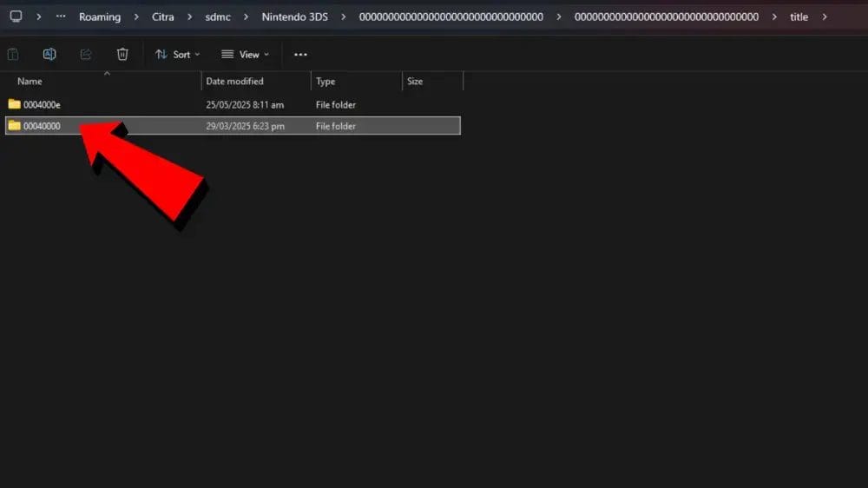
Task: Click the folder icon of 0004000e
Action: (x=14, y=104)
